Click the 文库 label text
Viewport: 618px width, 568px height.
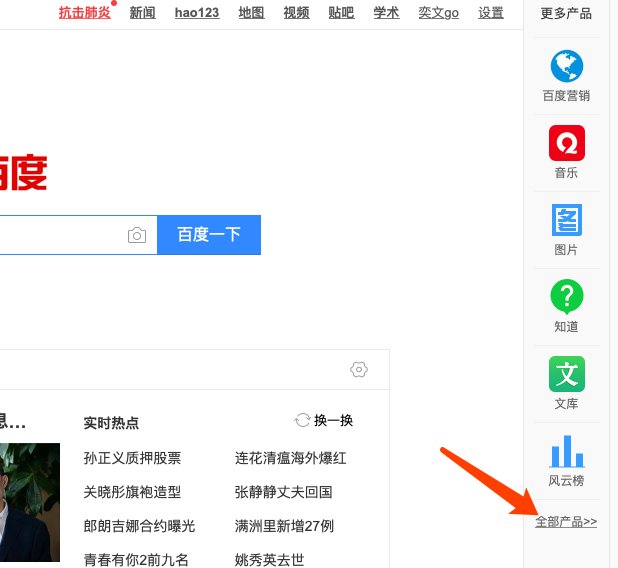(x=566, y=404)
